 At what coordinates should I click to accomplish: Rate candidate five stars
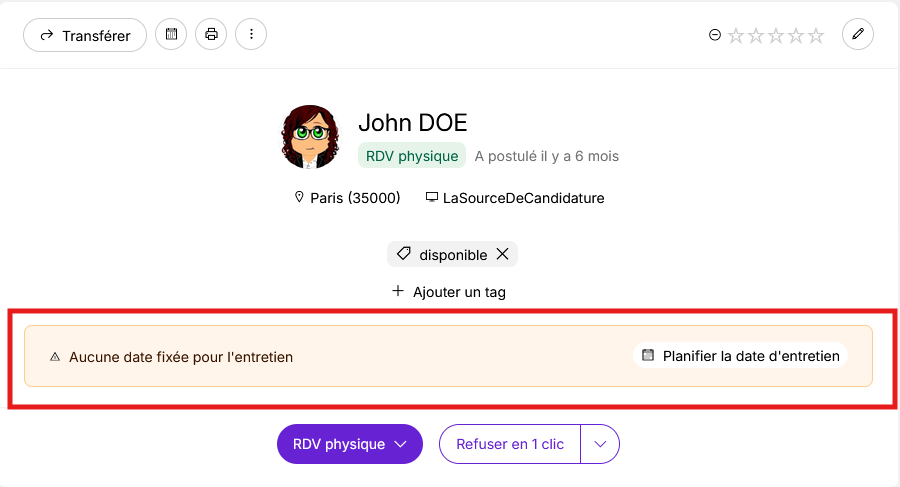point(816,36)
